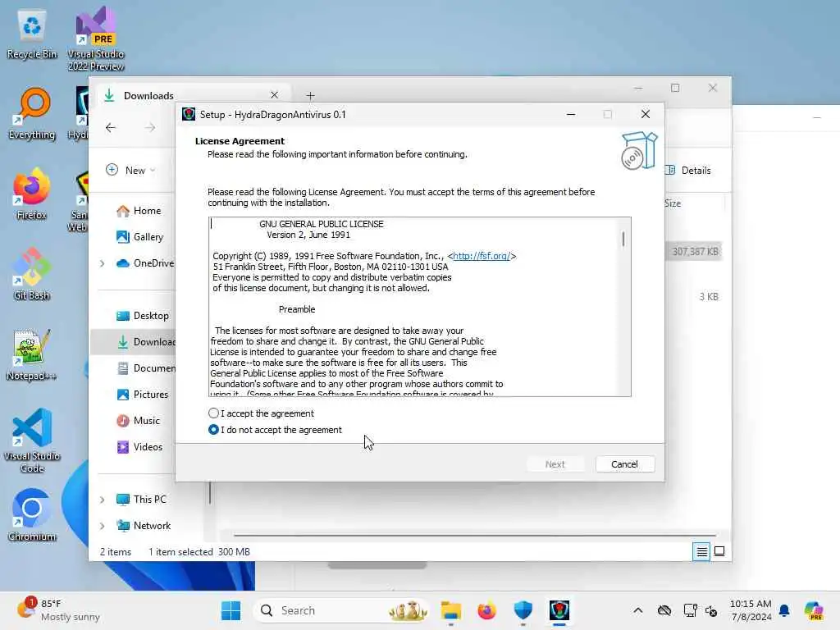Open Notepad++ desktop shortcut
The width and height of the screenshot is (840, 630).
coord(32,354)
